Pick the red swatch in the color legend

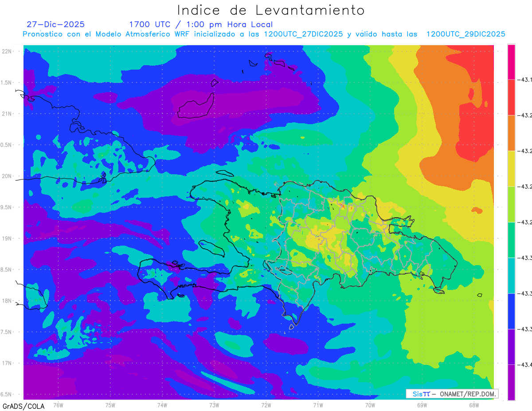click(511, 98)
